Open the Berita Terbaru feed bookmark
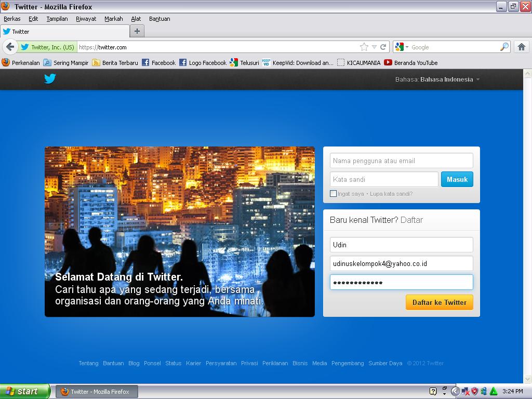The image size is (532, 399). [x=115, y=62]
